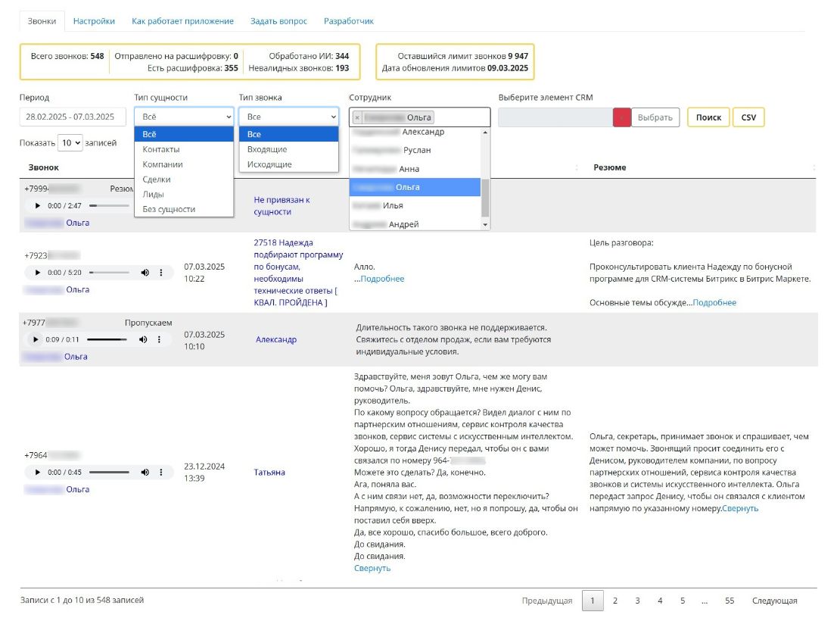This screenshot has width=840, height=618.
Task: Seek in the 0:11 call progress bar
Action: pos(107,340)
